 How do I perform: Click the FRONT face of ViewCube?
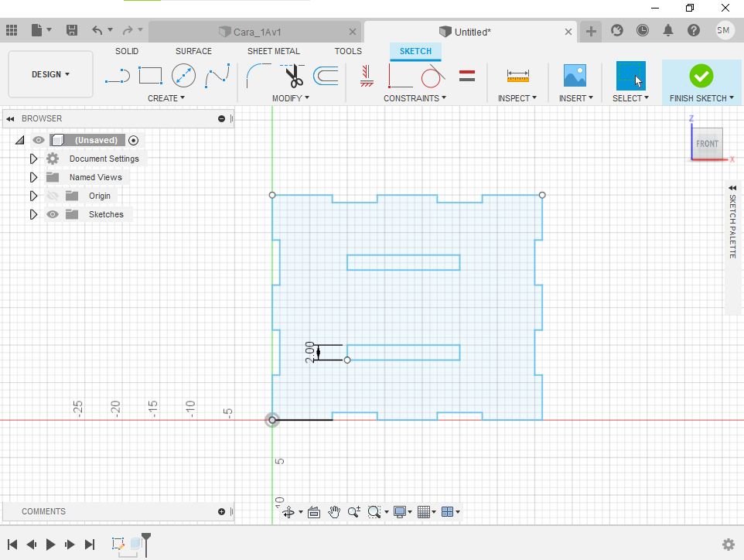[707, 144]
